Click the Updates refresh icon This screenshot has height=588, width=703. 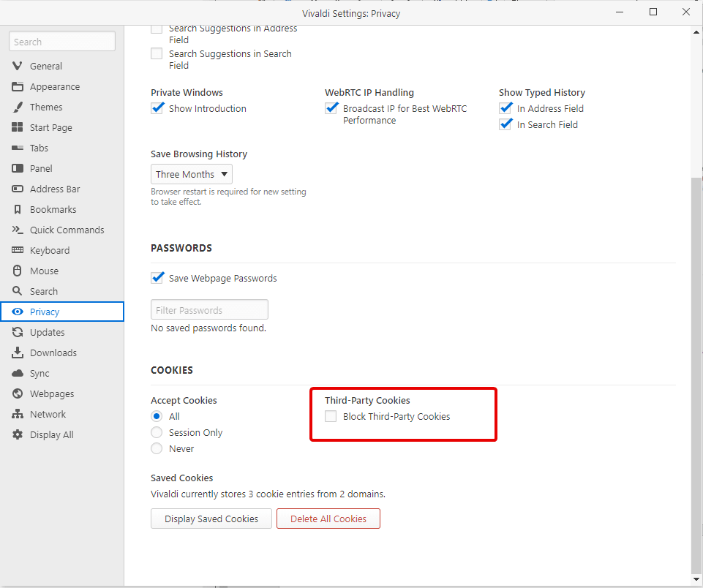click(18, 332)
